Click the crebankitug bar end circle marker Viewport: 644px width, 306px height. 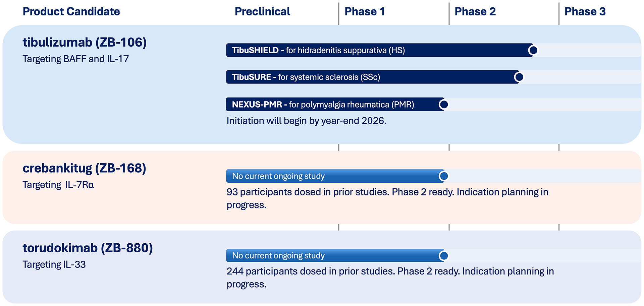click(444, 176)
